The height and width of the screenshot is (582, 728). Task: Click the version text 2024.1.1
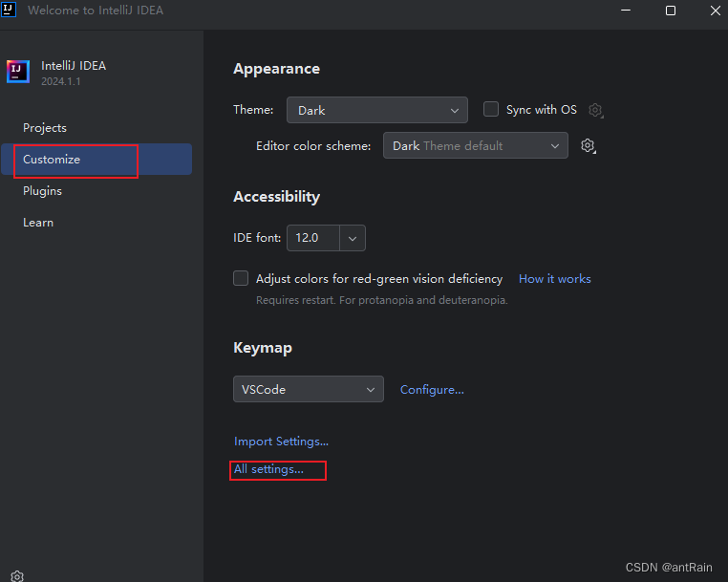61,81
